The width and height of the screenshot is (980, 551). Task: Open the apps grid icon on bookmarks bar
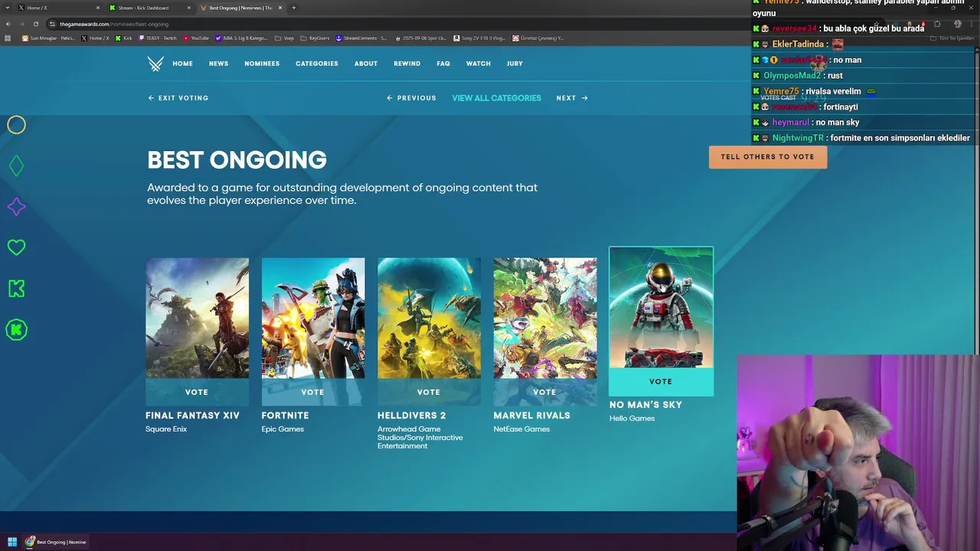[8, 37]
